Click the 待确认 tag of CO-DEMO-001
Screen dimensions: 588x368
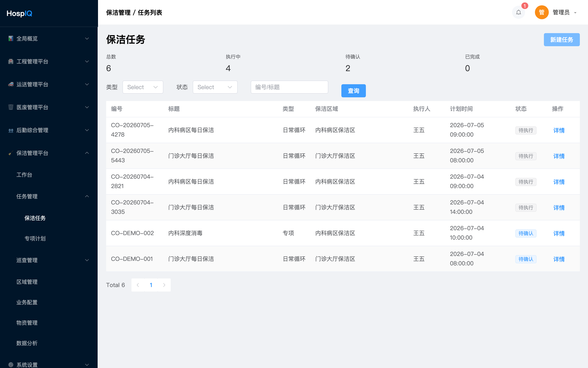[526, 259]
